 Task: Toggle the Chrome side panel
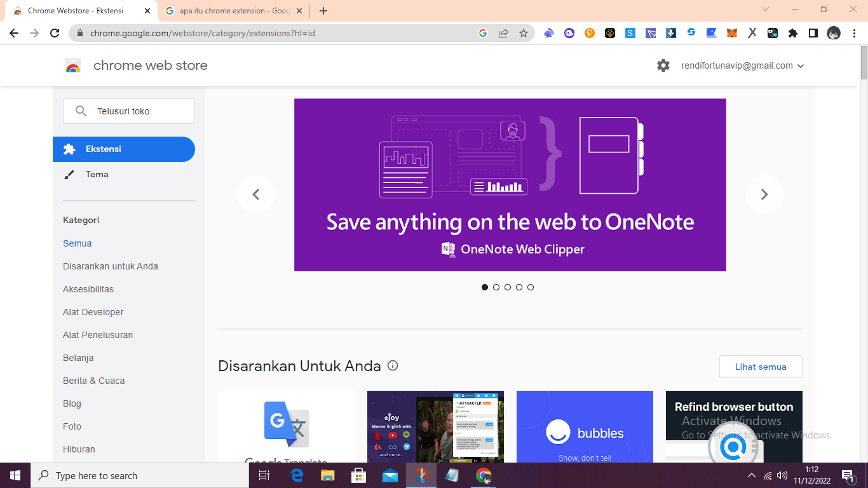[x=813, y=33]
